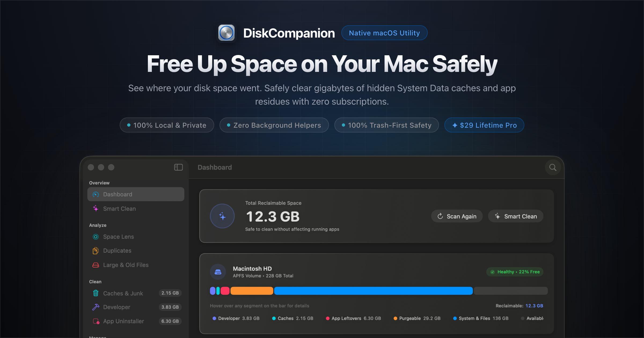This screenshot has width=644, height=338.
Task: Click the App Uninstaller icon in sidebar
Action: [x=96, y=321]
